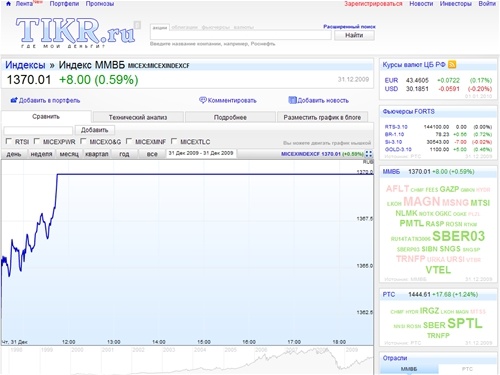Open the Технический анализ tab
The image size is (500, 375).
tap(138, 117)
